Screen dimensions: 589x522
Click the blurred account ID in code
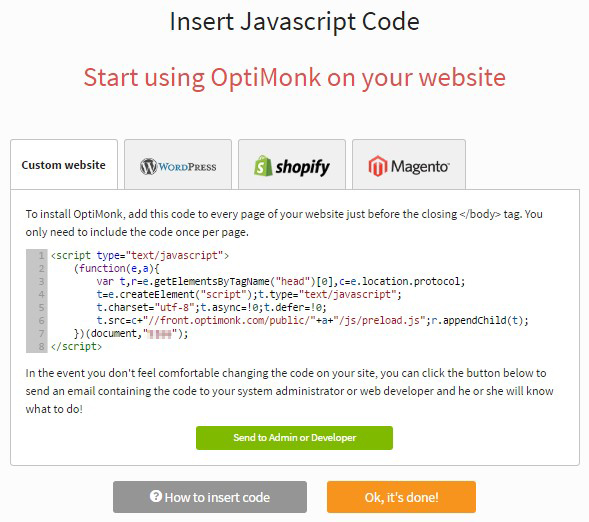(160, 333)
